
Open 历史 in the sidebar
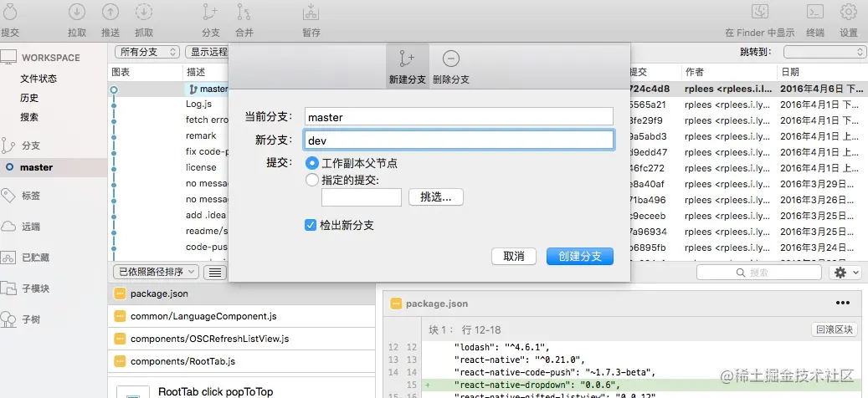coord(29,98)
